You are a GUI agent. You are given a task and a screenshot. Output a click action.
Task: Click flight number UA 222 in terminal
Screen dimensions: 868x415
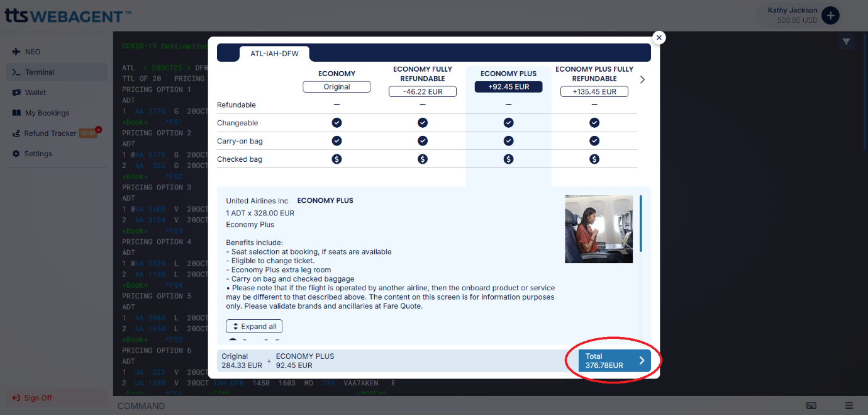pos(150,372)
